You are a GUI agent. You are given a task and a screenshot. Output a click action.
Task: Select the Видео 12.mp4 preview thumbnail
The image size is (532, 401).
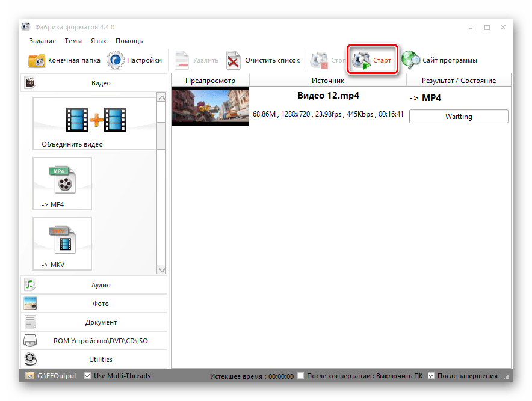211,106
